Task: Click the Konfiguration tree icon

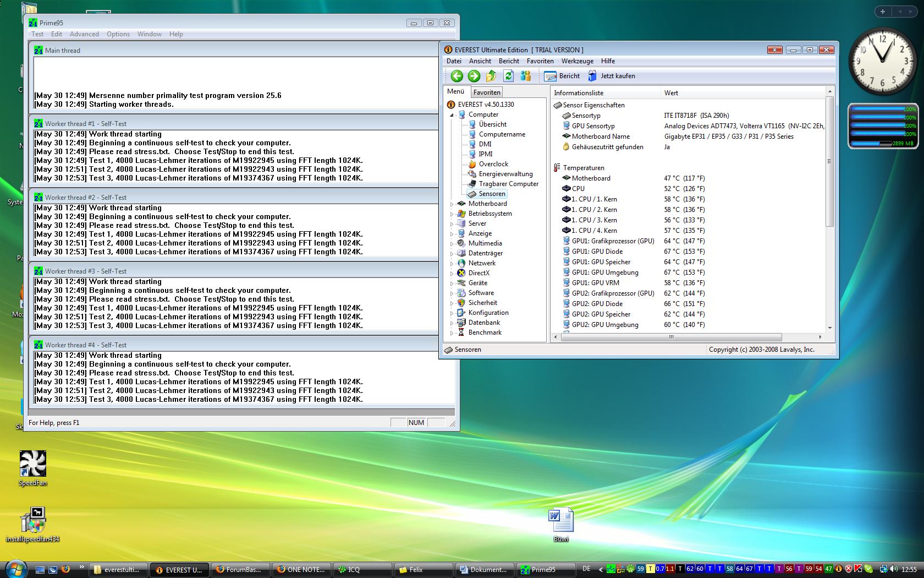Action: (x=461, y=313)
